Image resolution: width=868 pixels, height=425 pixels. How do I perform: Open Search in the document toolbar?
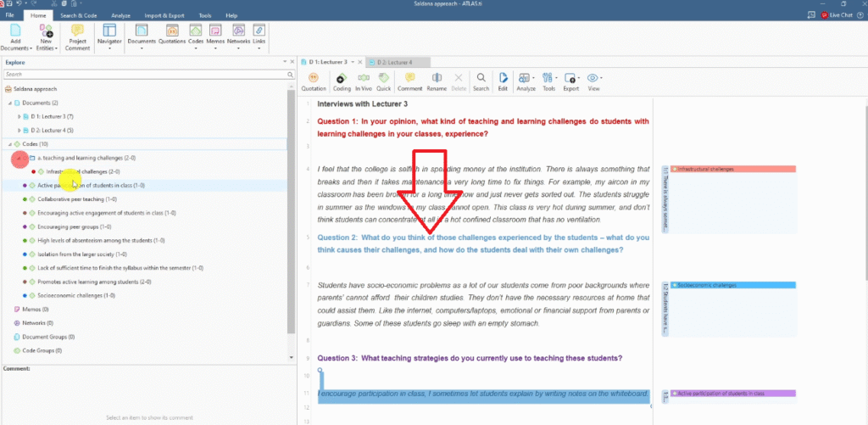(x=481, y=81)
